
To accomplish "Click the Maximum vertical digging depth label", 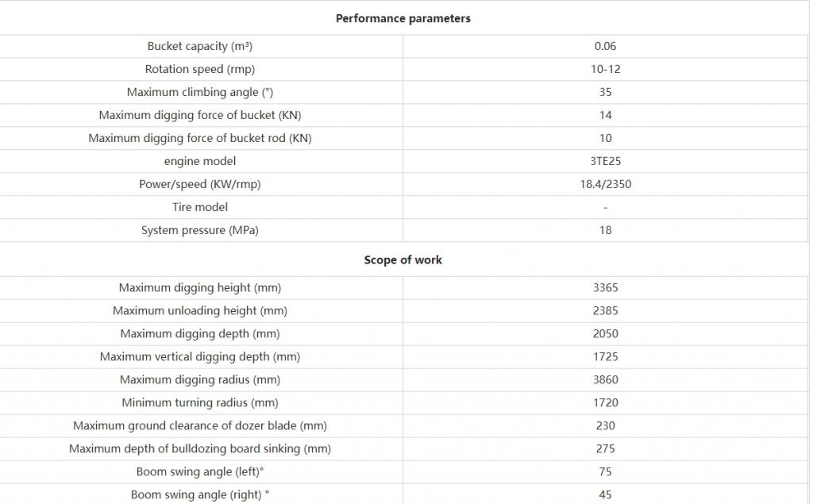I will [x=199, y=356].
